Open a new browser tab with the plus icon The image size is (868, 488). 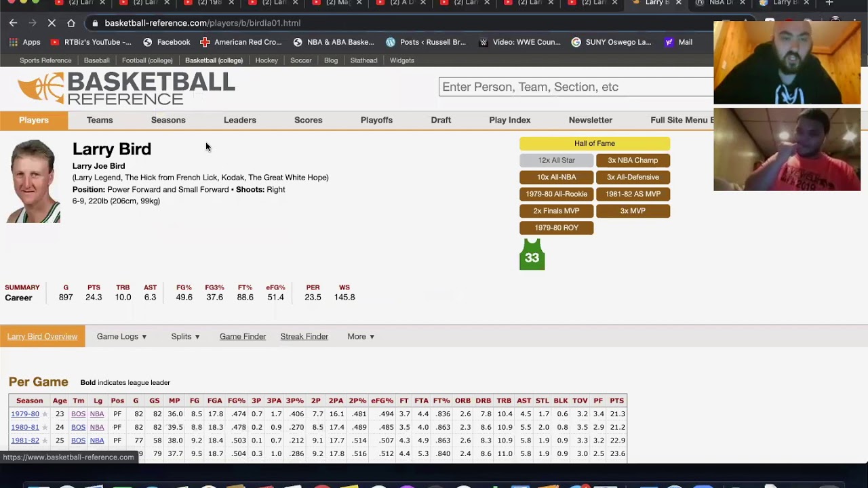coord(829,3)
